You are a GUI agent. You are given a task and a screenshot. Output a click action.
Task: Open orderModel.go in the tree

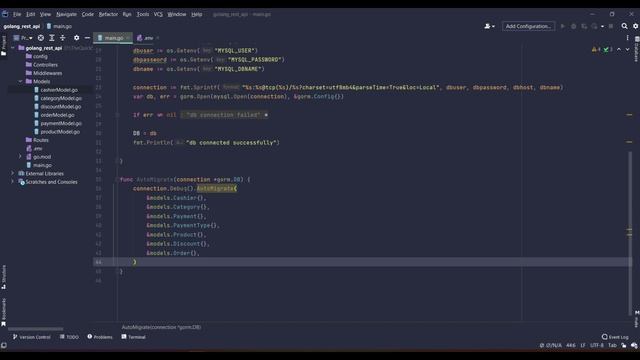pyautogui.click(x=54, y=115)
